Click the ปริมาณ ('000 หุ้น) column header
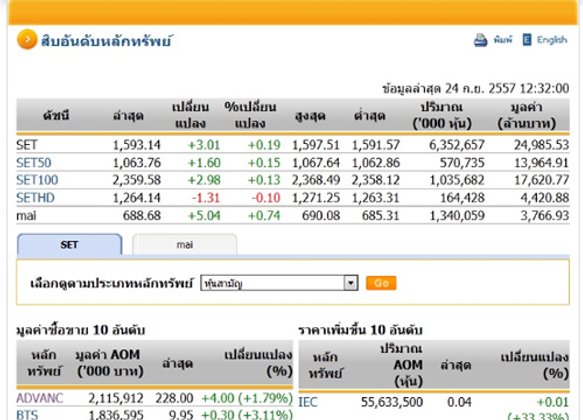This screenshot has width=583, height=420. click(x=442, y=115)
